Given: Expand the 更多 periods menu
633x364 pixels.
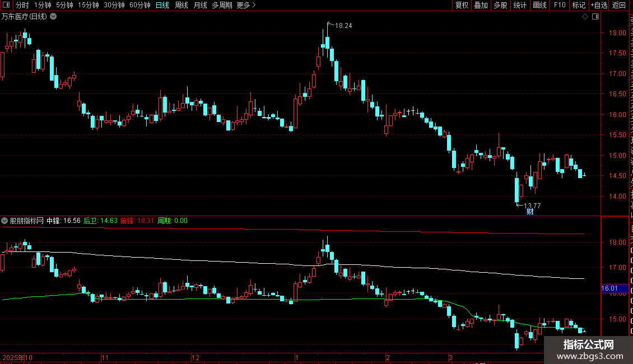Looking at the screenshot, I should [x=246, y=5].
